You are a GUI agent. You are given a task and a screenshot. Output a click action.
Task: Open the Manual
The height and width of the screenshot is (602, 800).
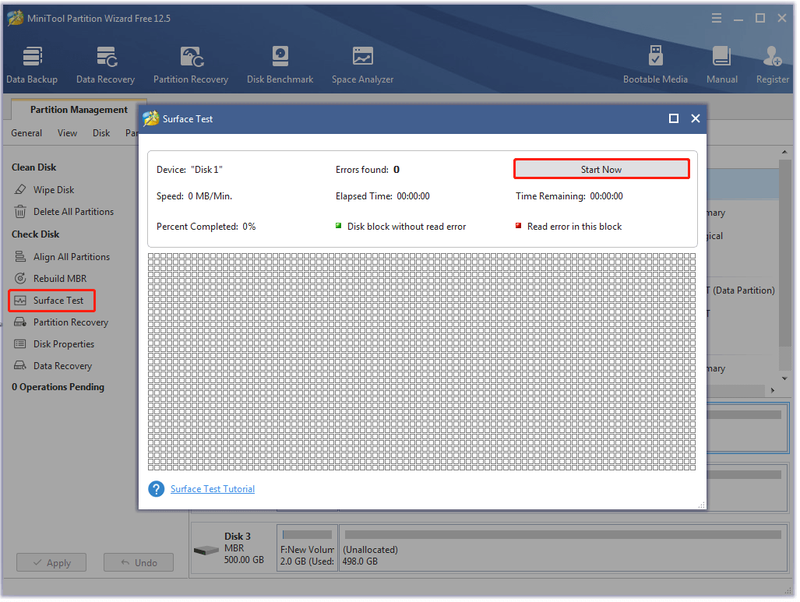721,64
